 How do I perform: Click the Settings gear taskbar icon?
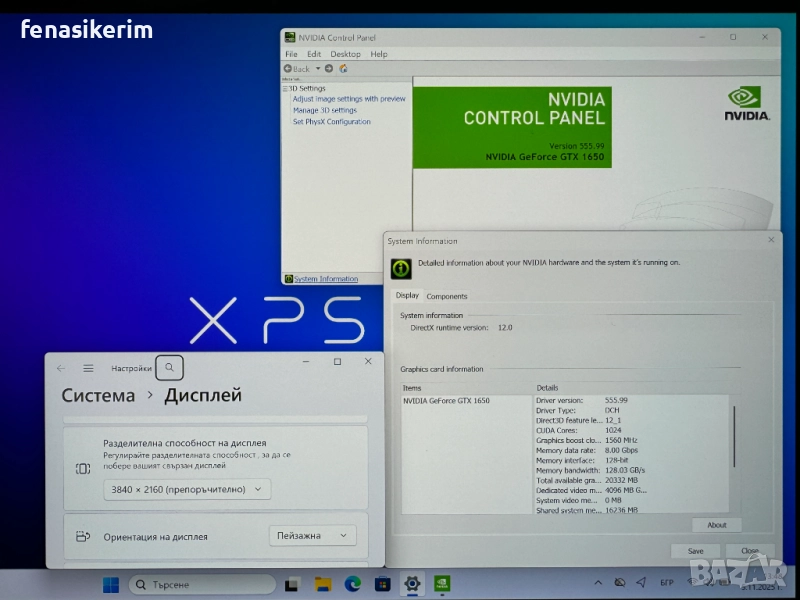[412, 583]
